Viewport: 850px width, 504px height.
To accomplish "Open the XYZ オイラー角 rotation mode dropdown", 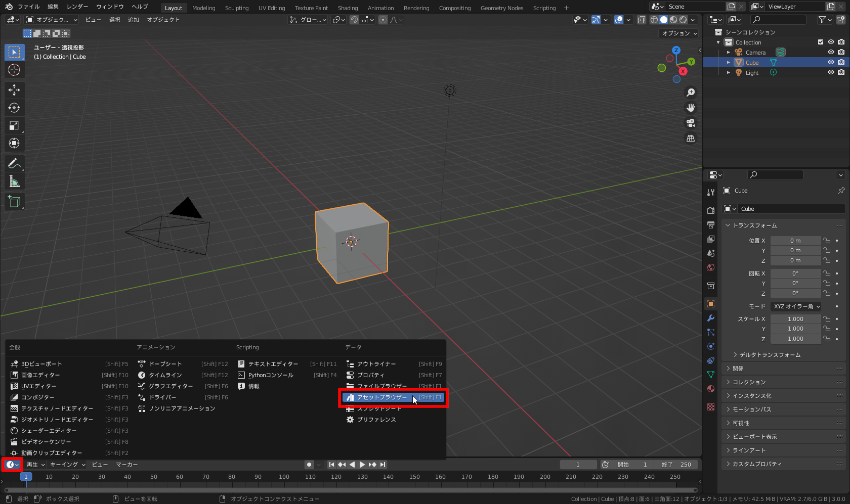I will click(x=796, y=306).
